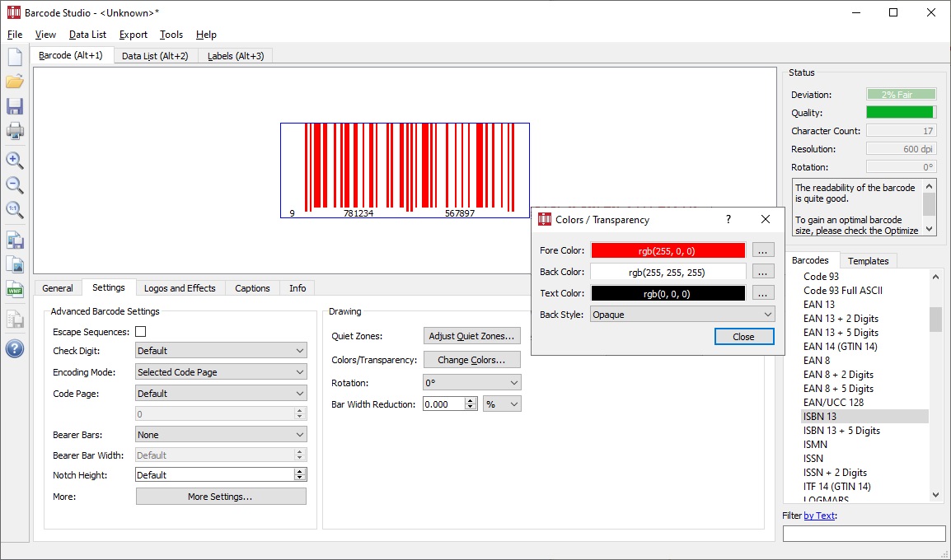The width and height of the screenshot is (951, 560).
Task: Click the Change Colors button
Action: [x=472, y=360]
